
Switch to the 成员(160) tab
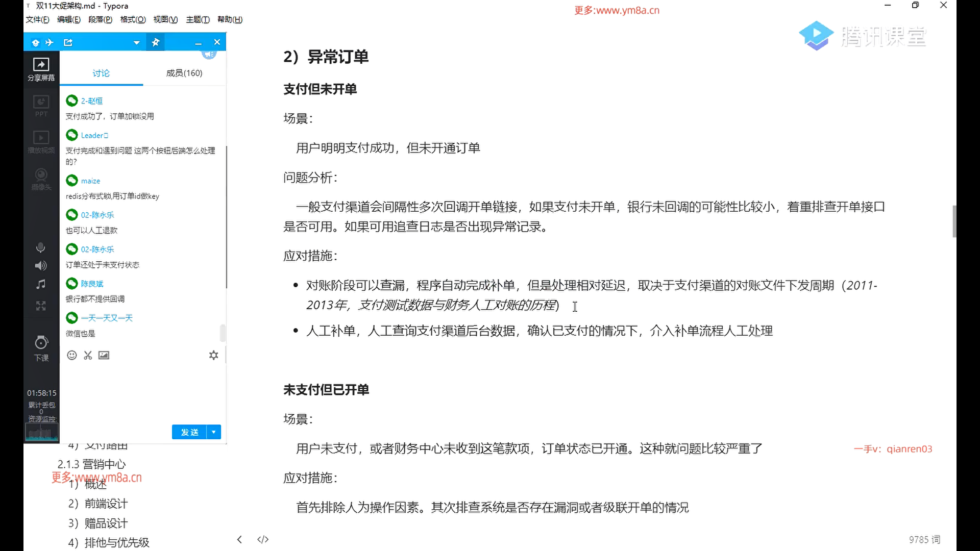tap(184, 73)
